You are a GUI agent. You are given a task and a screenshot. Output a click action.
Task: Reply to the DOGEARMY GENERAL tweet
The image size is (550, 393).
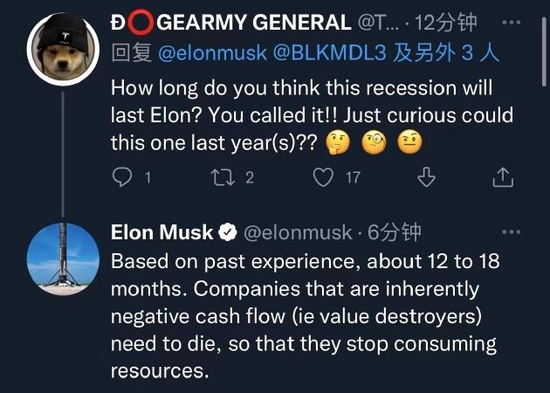pos(122,177)
